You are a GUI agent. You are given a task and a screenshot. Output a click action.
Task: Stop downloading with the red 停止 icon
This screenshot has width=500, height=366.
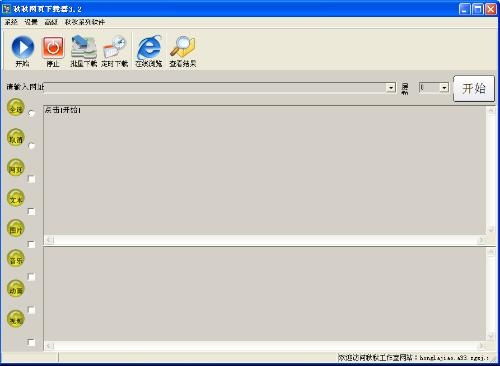(x=53, y=51)
